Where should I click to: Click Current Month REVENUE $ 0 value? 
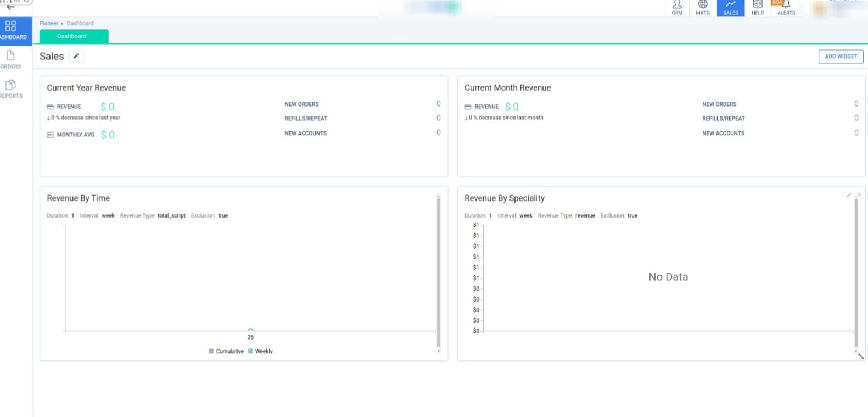coord(512,107)
